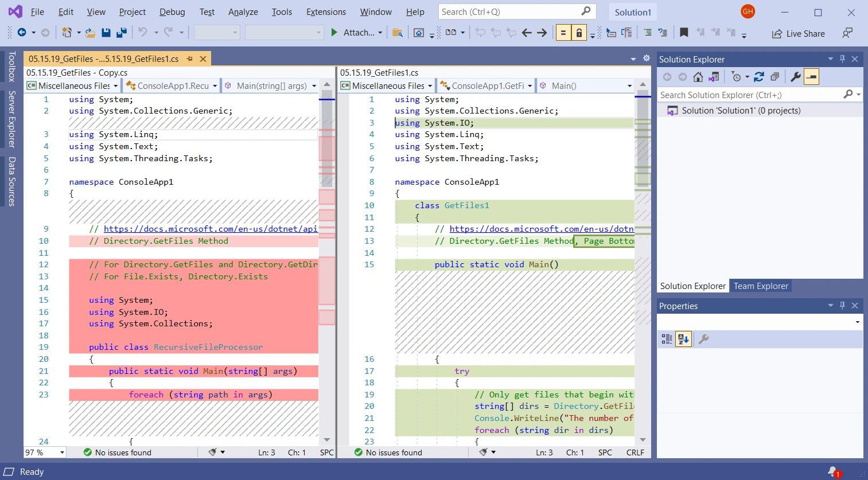This screenshot has width=868, height=480.
Task: Click the Find in Files icon
Action: [x=397, y=33]
